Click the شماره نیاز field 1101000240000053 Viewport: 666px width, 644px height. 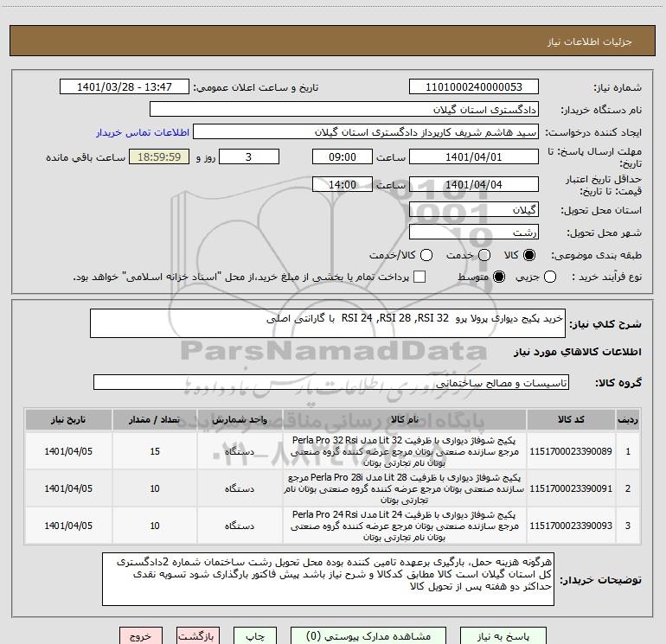tap(474, 86)
